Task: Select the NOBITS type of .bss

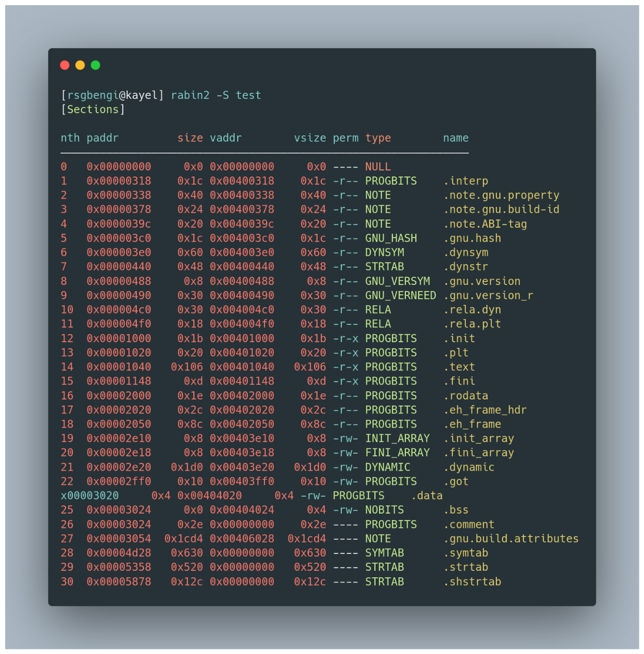Action: point(385,510)
